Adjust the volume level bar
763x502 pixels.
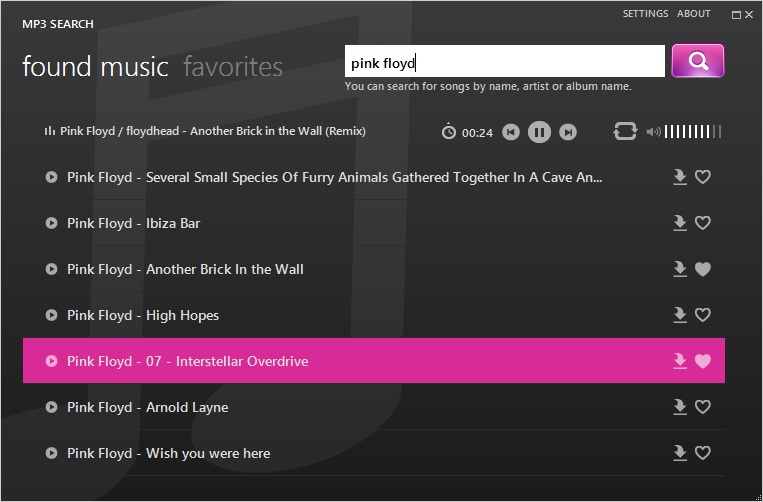click(x=693, y=132)
